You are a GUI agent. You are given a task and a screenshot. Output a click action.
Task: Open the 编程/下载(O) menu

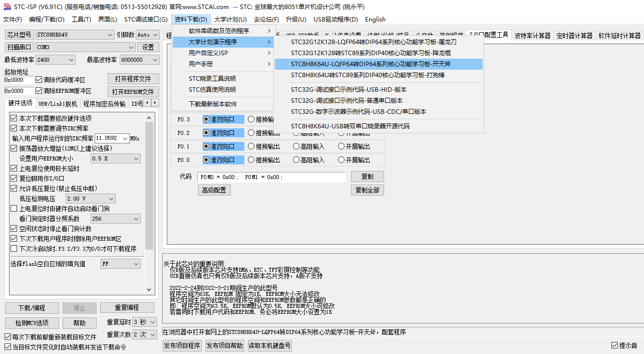tap(47, 20)
